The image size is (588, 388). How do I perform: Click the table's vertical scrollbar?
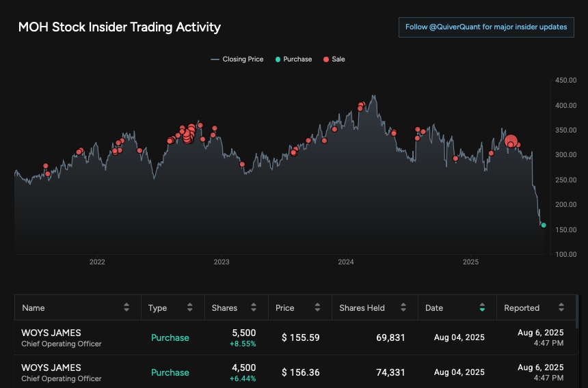pos(577,312)
